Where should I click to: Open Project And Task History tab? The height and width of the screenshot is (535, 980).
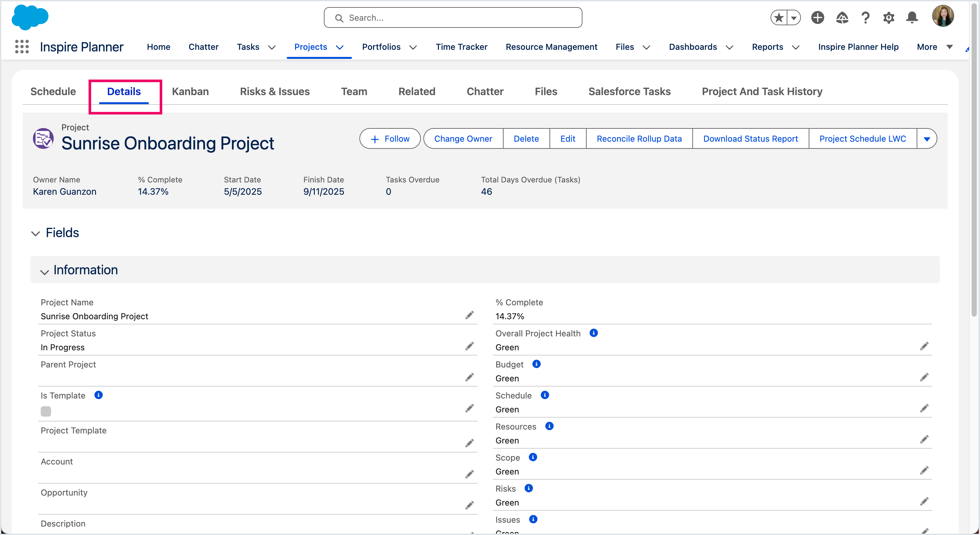coord(762,92)
